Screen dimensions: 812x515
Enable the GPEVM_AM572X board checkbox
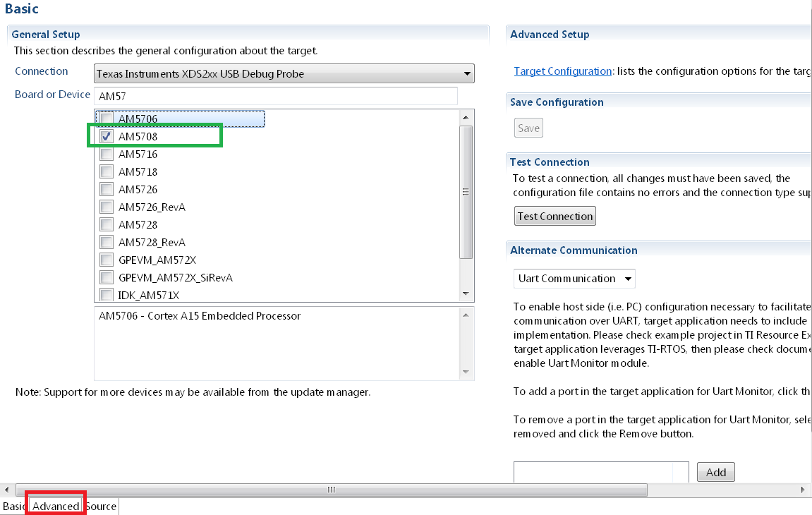[x=105, y=260]
